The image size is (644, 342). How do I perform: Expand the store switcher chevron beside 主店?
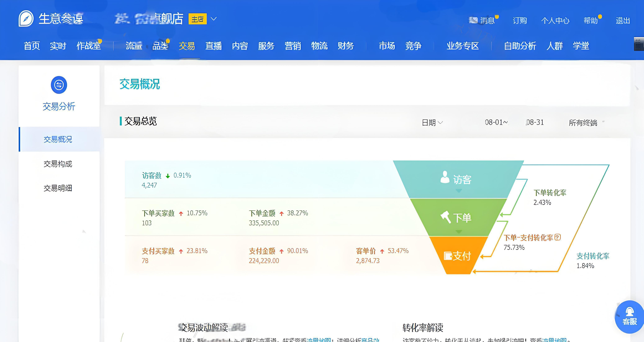point(213,19)
